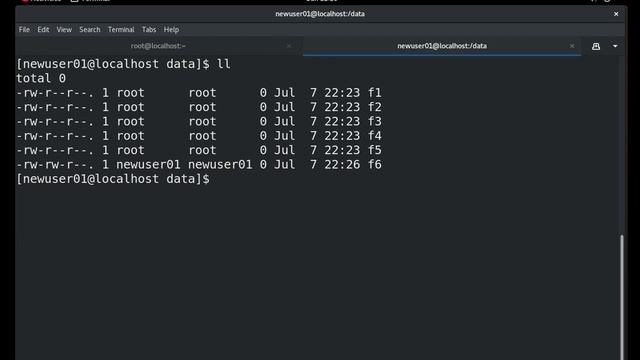The width and height of the screenshot is (640, 360).
Task: Click the empty prompt on the last line
Action: click(113, 179)
